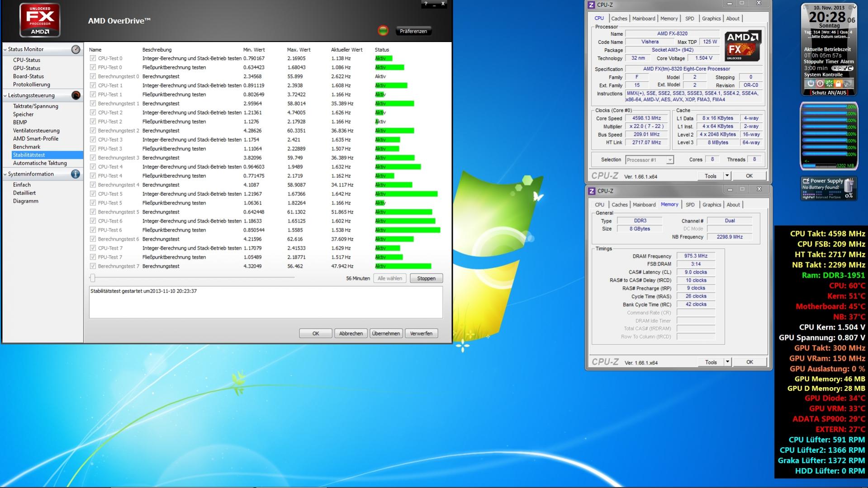
Task: Click OK in the CPU-Z Memory window
Action: click(749, 362)
